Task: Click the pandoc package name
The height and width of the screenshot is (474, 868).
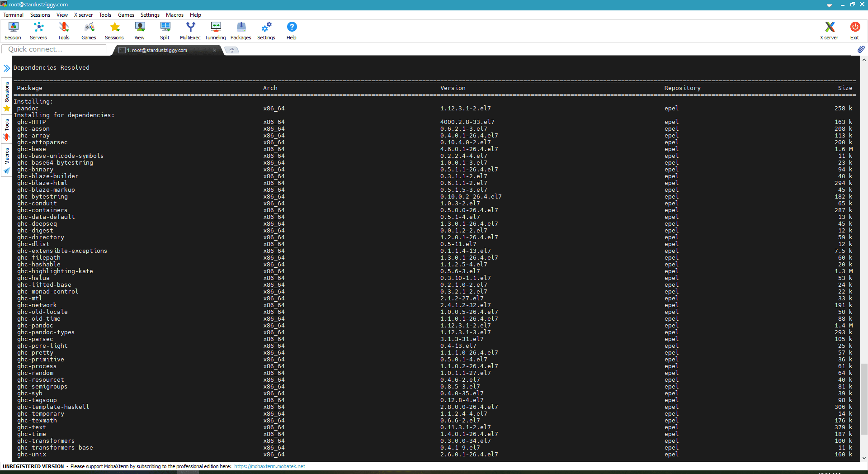Action: (28, 109)
